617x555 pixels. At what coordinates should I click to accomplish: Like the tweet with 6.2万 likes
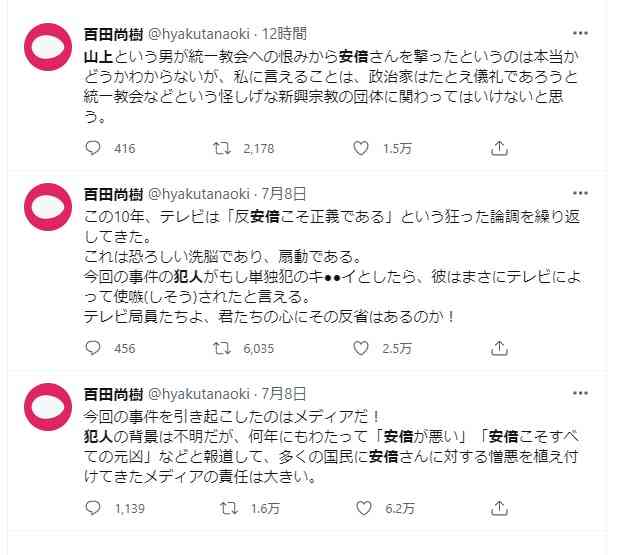[x=361, y=508]
